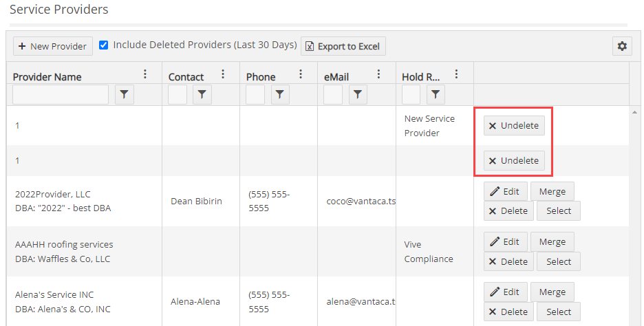Screen dimensions: 644x326
Task: Delete AAAHH roofing services provider
Action: click(x=508, y=261)
